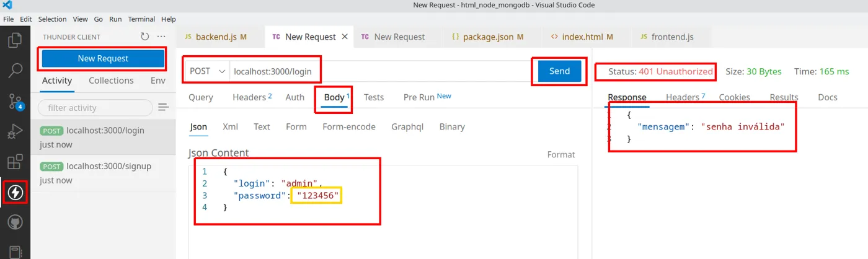Click the Status 401 Unauthorized text

coord(660,71)
